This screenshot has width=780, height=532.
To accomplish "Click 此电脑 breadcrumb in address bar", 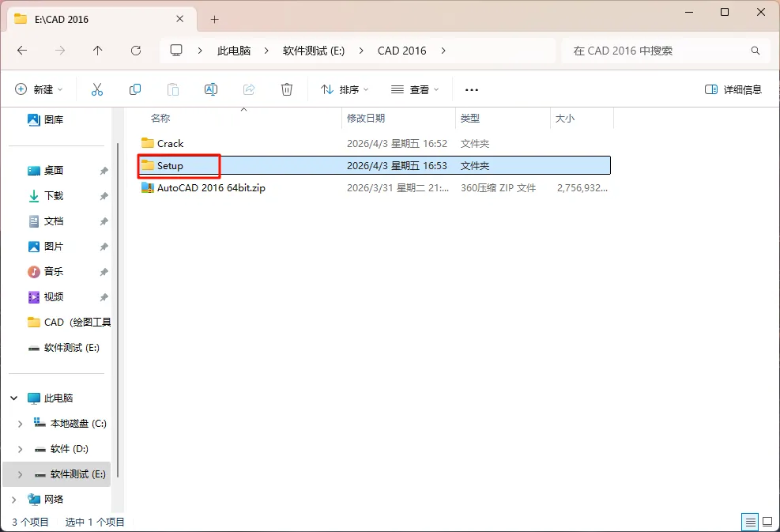I will pos(234,51).
